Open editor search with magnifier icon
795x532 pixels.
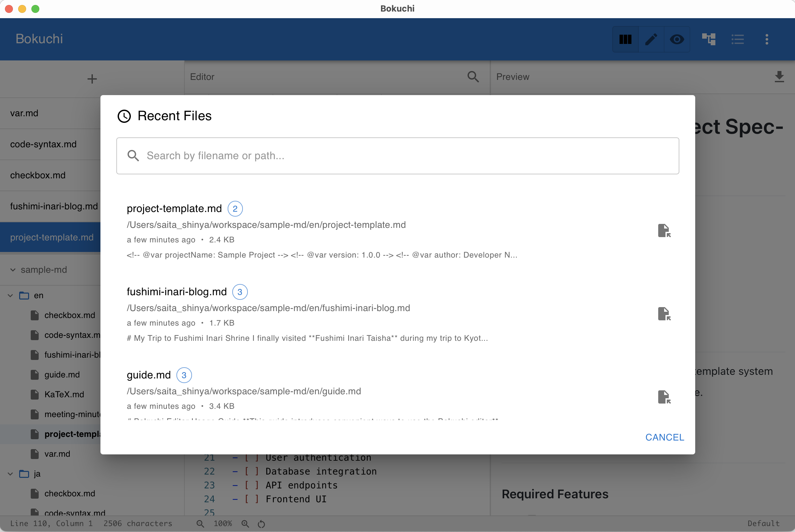pyautogui.click(x=473, y=77)
